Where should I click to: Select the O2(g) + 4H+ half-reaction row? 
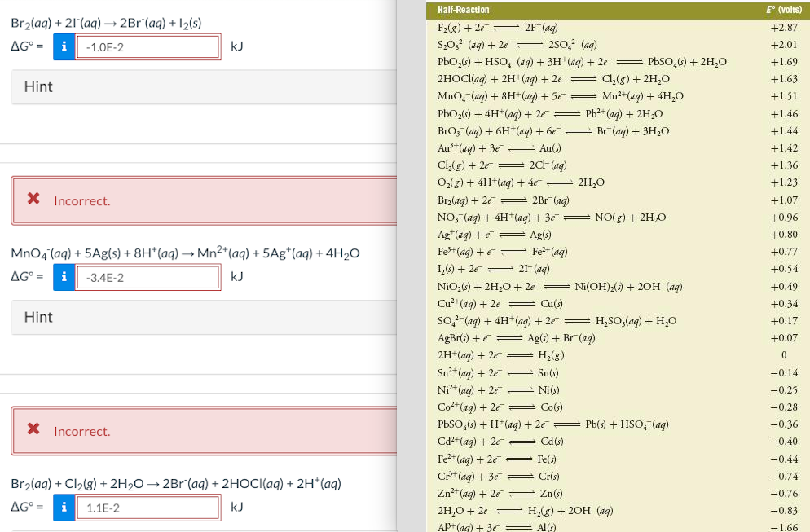[x=618, y=182]
